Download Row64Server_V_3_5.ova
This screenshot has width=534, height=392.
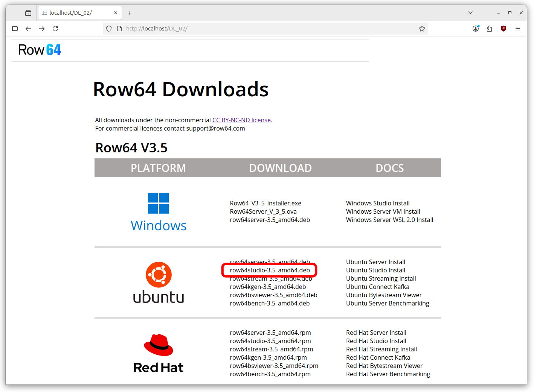263,211
